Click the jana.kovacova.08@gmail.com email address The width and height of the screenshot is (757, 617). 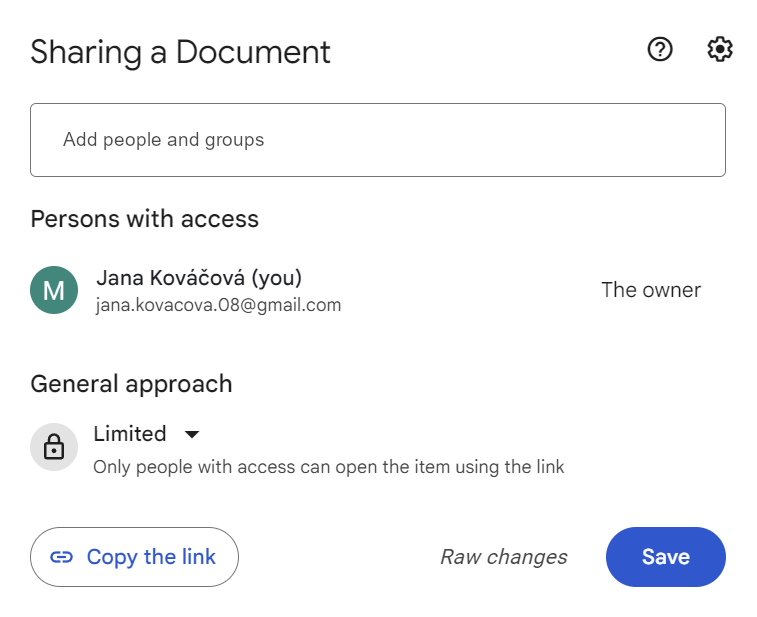[x=218, y=305]
